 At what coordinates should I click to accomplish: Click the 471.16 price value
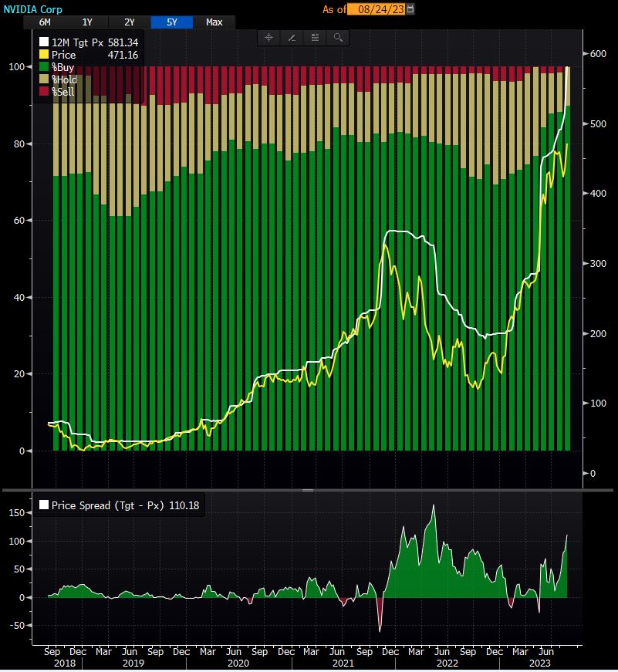(x=123, y=55)
